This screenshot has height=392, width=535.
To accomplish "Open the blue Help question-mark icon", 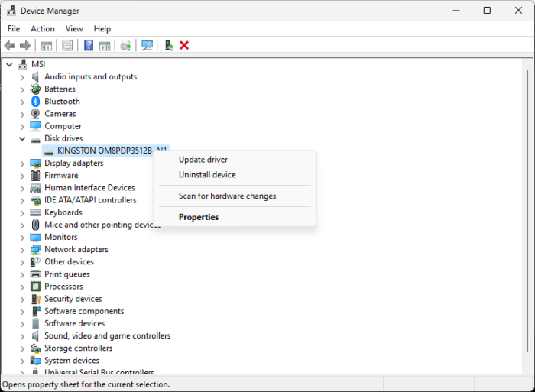I will [x=89, y=45].
